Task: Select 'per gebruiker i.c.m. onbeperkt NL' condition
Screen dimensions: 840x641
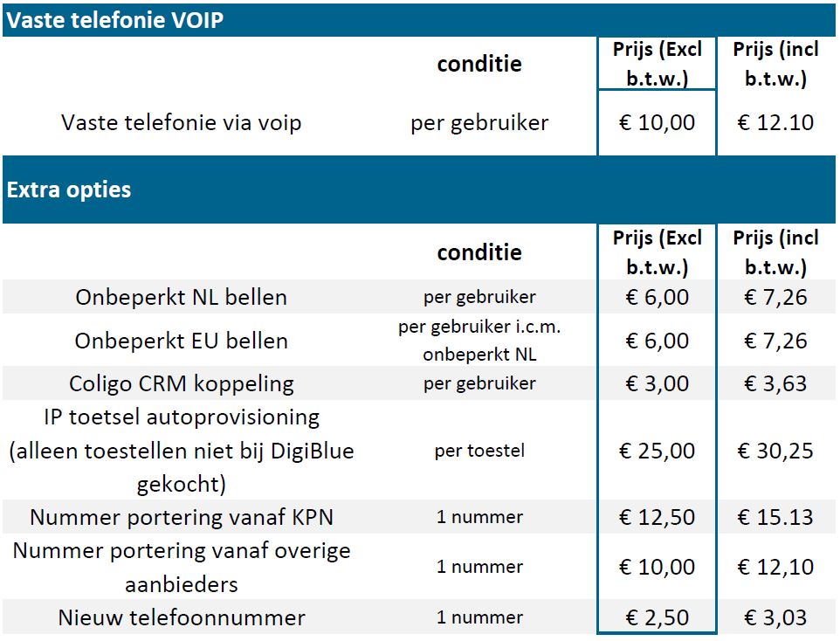Action: [479, 341]
